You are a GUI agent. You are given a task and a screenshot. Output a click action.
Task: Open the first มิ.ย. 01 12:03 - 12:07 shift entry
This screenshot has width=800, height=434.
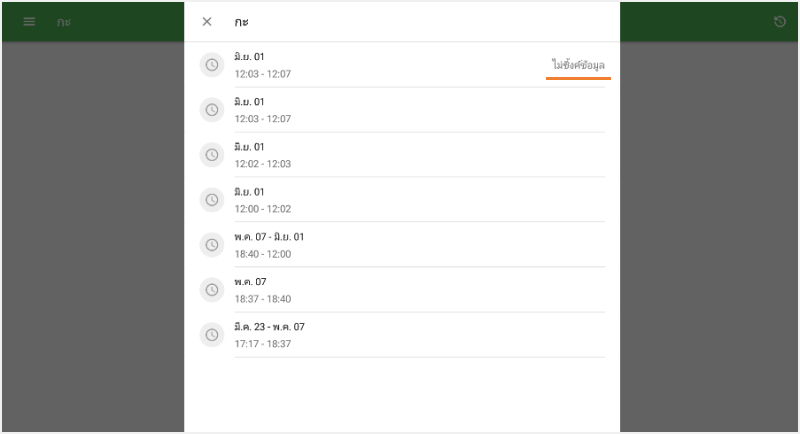(263, 65)
